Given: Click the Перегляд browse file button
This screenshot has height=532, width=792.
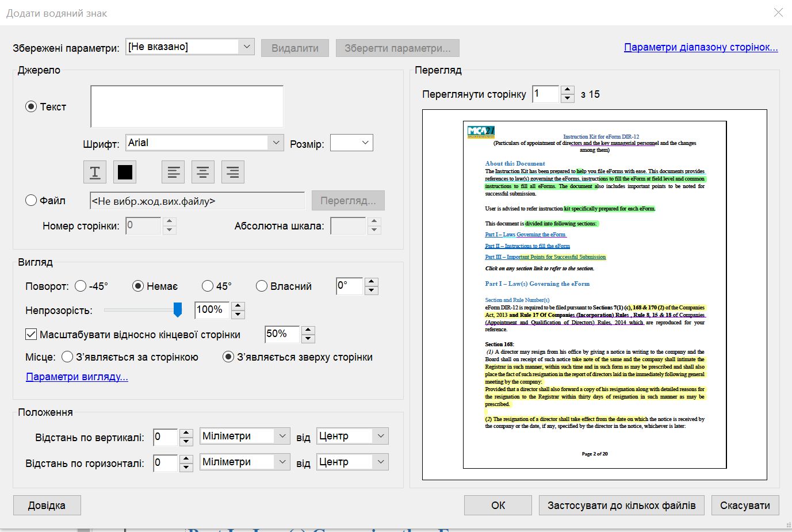Looking at the screenshot, I should 348,201.
